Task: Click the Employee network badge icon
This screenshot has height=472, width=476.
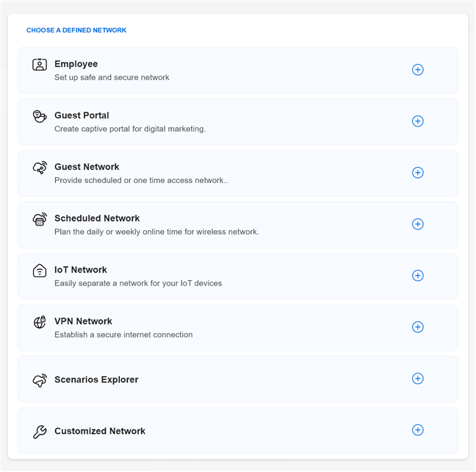Action: tap(40, 65)
